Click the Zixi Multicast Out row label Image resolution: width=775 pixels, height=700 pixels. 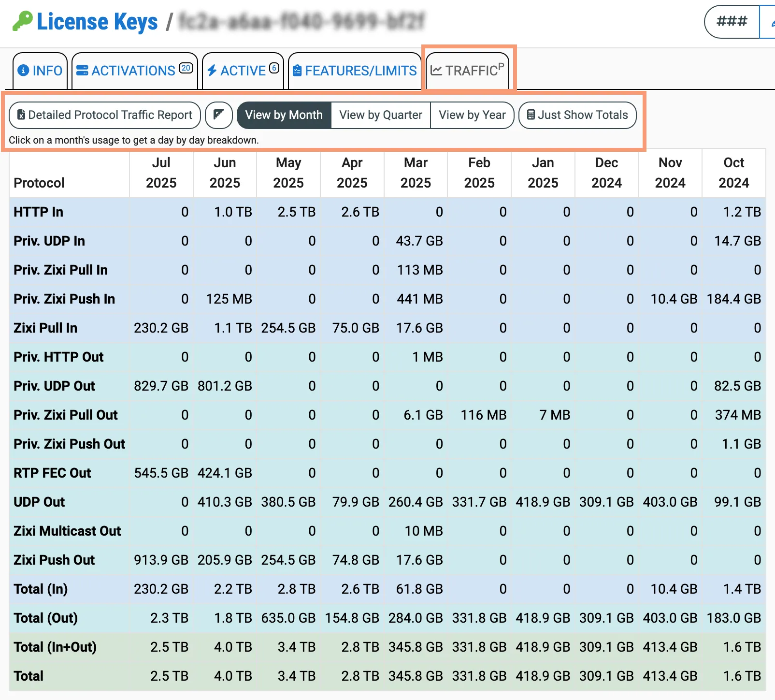click(x=67, y=531)
